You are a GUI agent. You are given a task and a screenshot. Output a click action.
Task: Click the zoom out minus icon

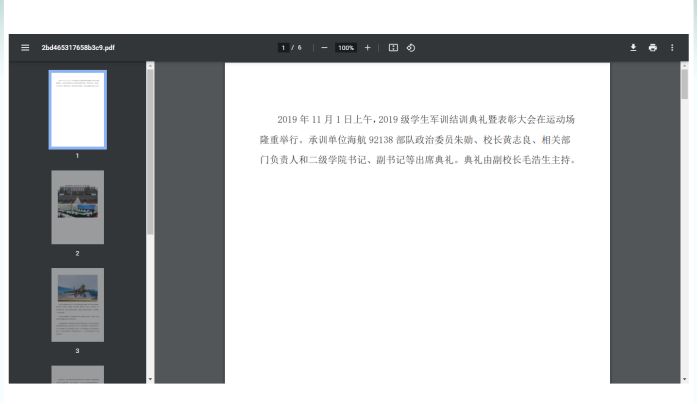(x=324, y=48)
